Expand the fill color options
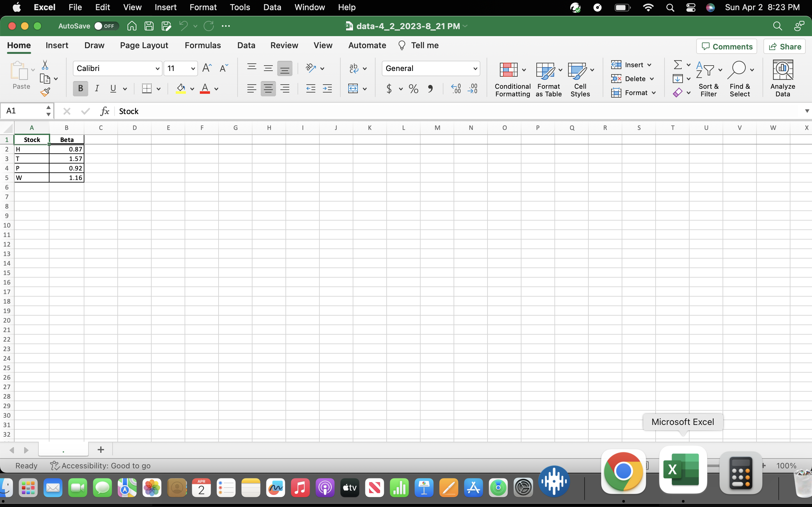The height and width of the screenshot is (507, 812). (192, 88)
